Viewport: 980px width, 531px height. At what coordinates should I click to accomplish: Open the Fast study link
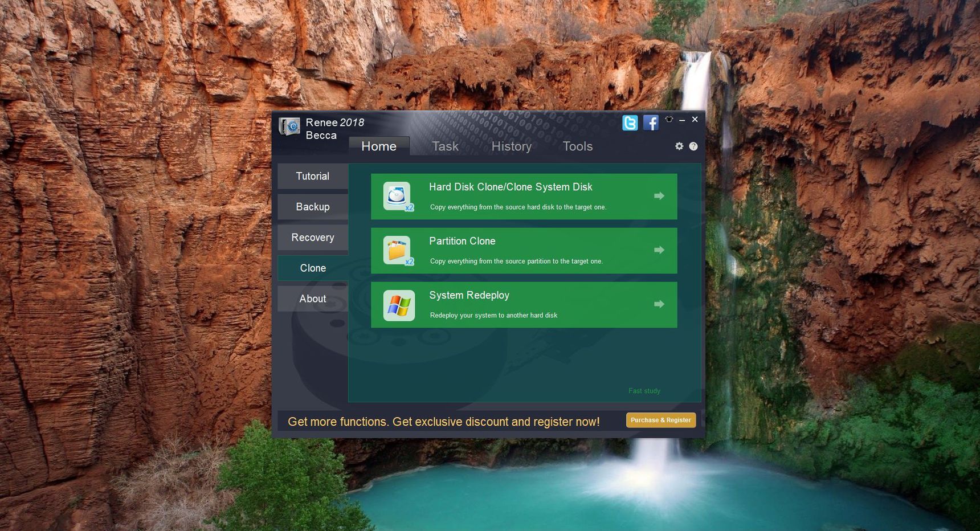pos(644,391)
